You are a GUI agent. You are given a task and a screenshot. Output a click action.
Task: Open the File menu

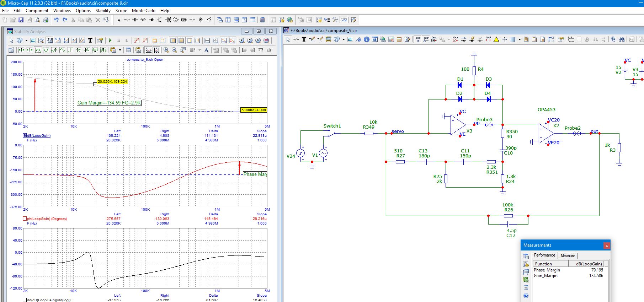pos(5,11)
